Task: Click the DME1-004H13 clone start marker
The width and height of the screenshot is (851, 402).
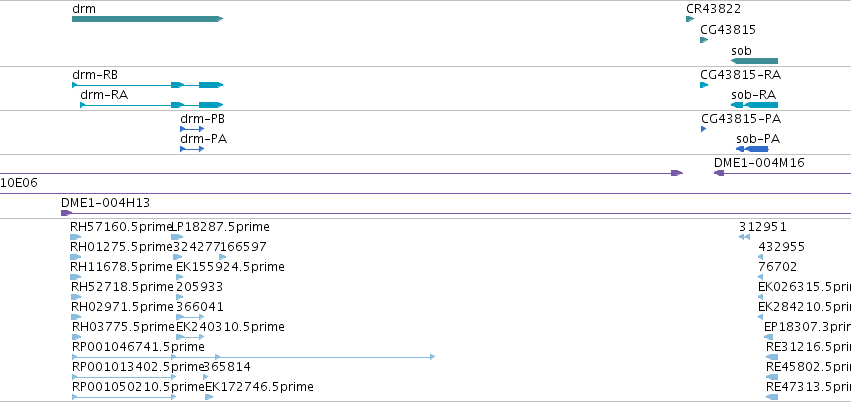Action: [x=66, y=213]
